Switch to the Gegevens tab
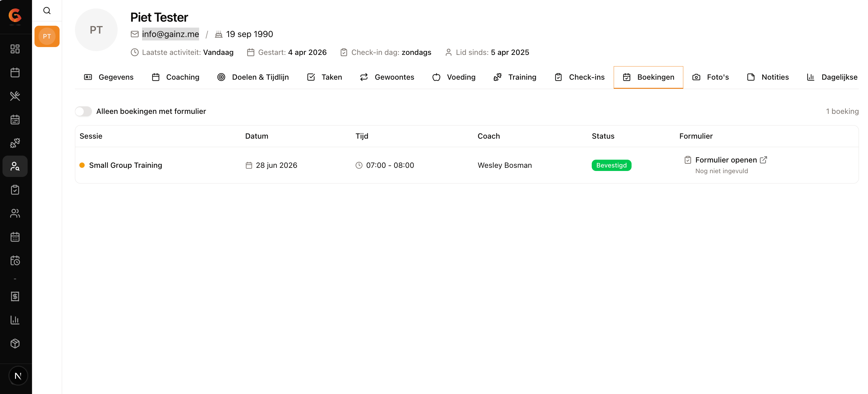Image resolution: width=868 pixels, height=394 pixels. [x=109, y=77]
